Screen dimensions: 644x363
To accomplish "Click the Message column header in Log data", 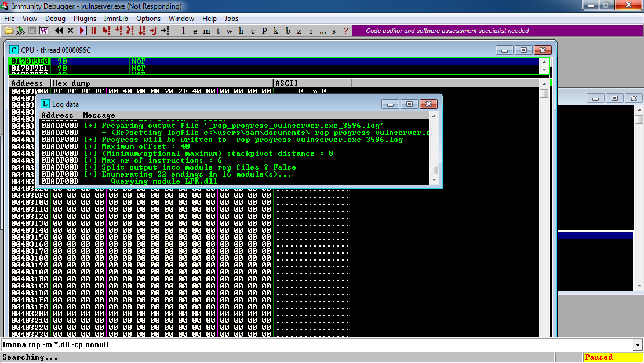I will click(x=255, y=115).
